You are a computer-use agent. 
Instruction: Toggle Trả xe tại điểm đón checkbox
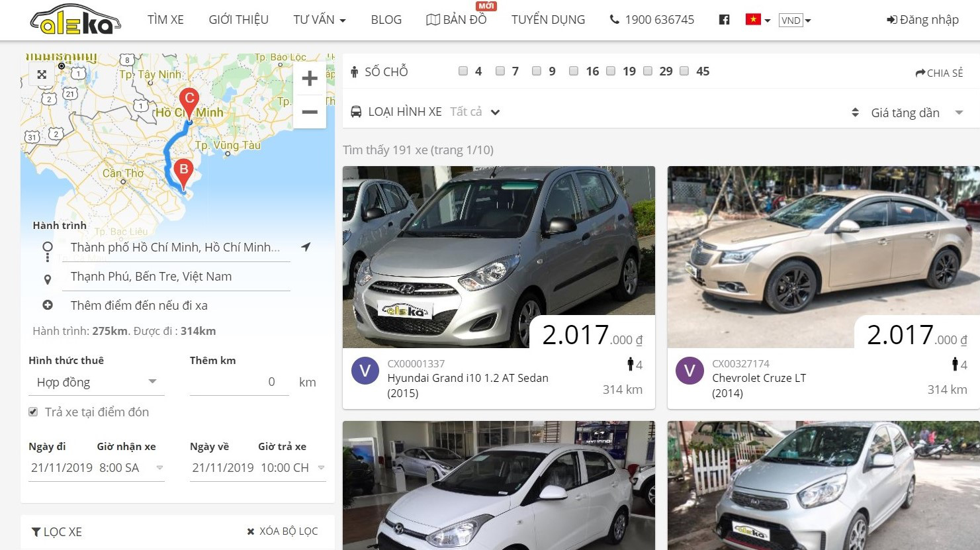pos(33,412)
